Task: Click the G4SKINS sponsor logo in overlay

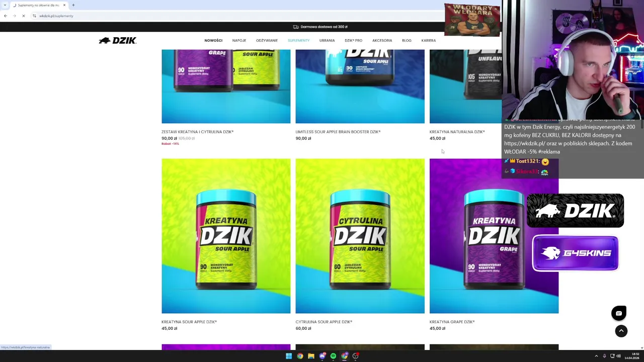Action: pyautogui.click(x=575, y=253)
